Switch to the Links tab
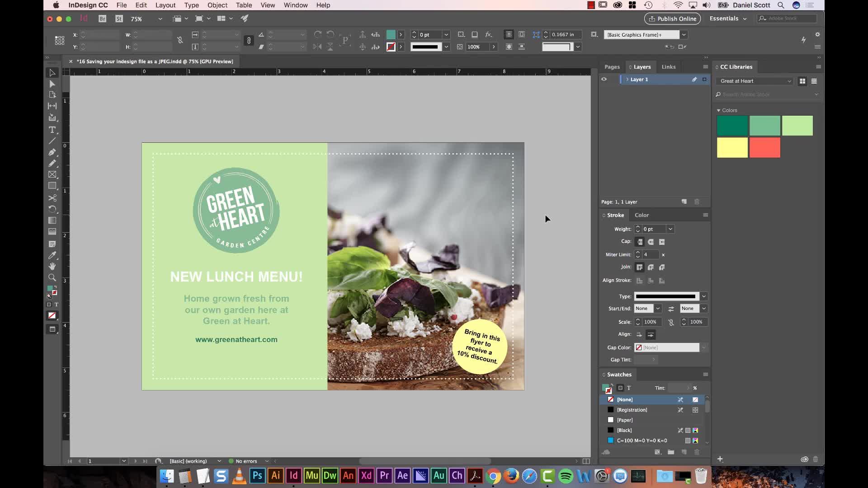 tap(669, 67)
